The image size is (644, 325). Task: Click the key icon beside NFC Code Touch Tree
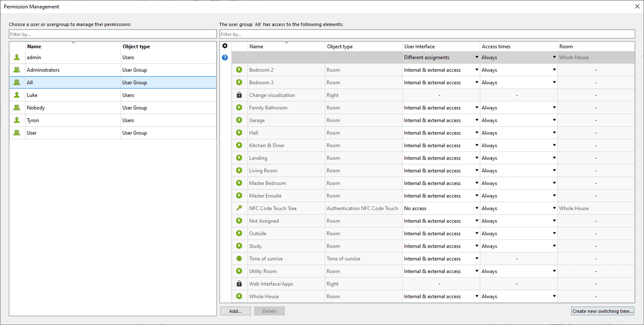pos(239,208)
